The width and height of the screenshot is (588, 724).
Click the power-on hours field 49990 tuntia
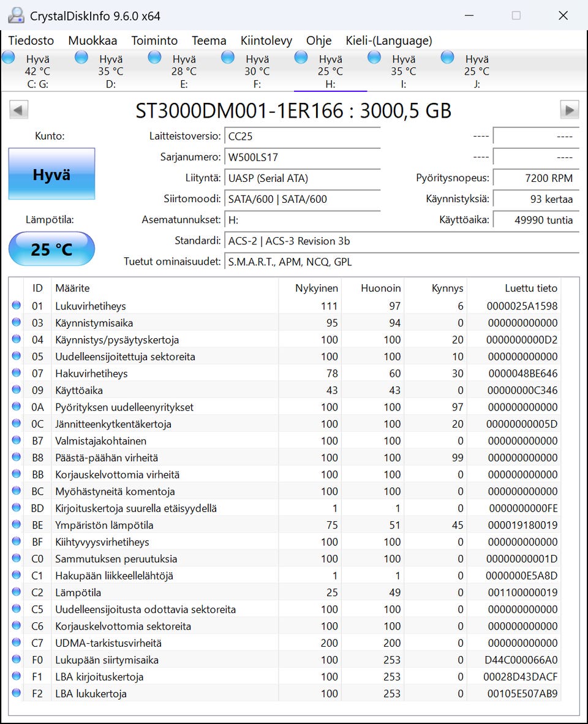(536, 221)
